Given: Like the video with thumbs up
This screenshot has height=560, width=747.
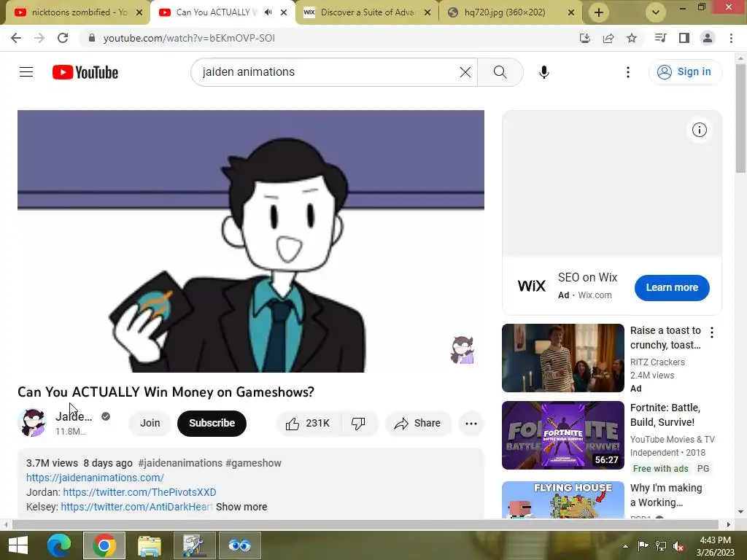Looking at the screenshot, I should (x=309, y=424).
